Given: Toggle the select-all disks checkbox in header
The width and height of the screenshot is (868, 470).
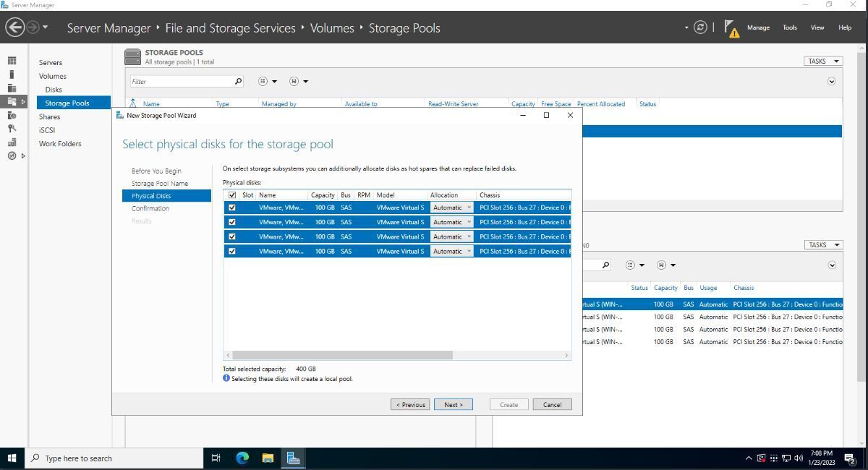Looking at the screenshot, I should tap(231, 195).
